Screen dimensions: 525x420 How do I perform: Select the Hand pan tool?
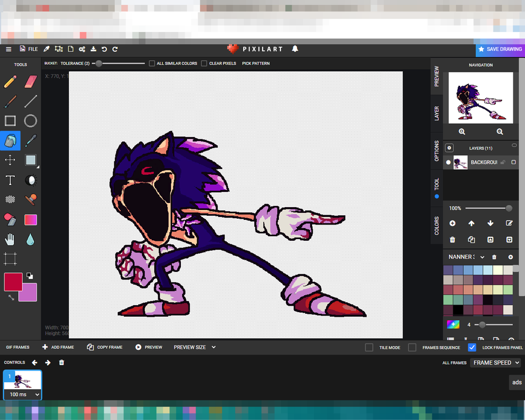[x=10, y=240]
